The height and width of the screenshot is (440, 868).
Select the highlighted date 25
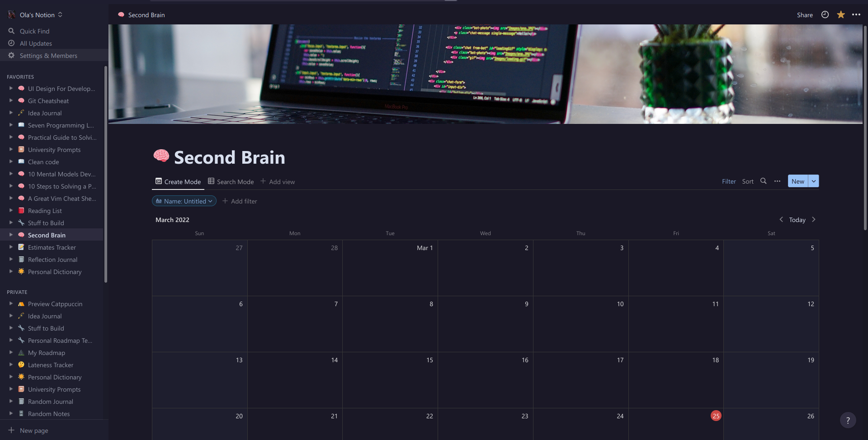click(x=716, y=416)
